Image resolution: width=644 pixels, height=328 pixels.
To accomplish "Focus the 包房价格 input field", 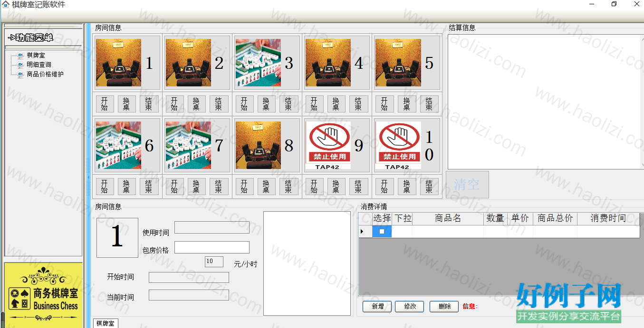I will [x=212, y=247].
